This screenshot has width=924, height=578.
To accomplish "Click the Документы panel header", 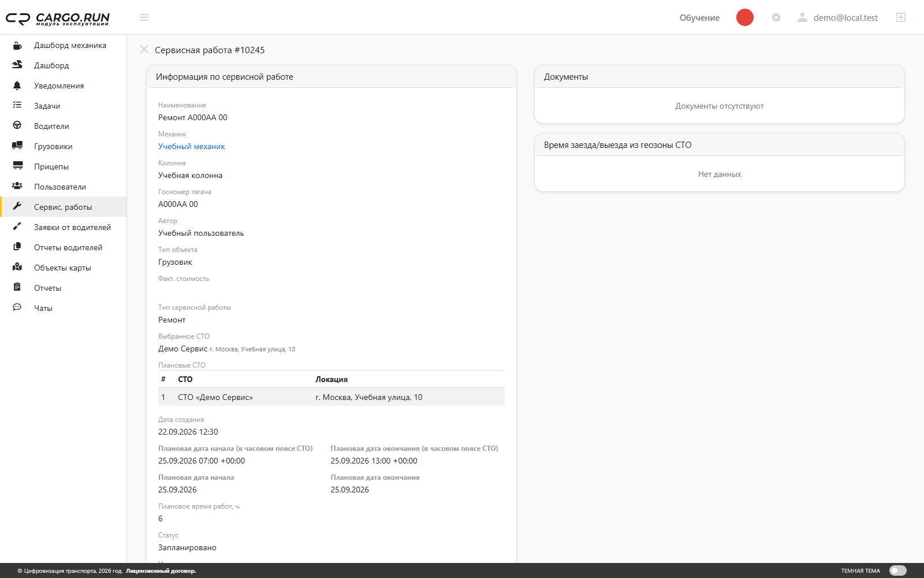I will 720,77.
